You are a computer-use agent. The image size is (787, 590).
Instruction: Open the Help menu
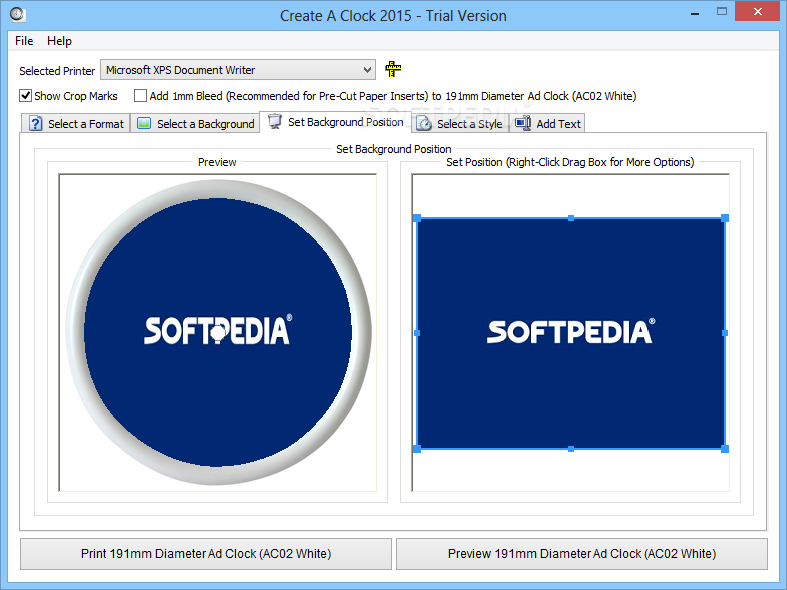point(59,41)
